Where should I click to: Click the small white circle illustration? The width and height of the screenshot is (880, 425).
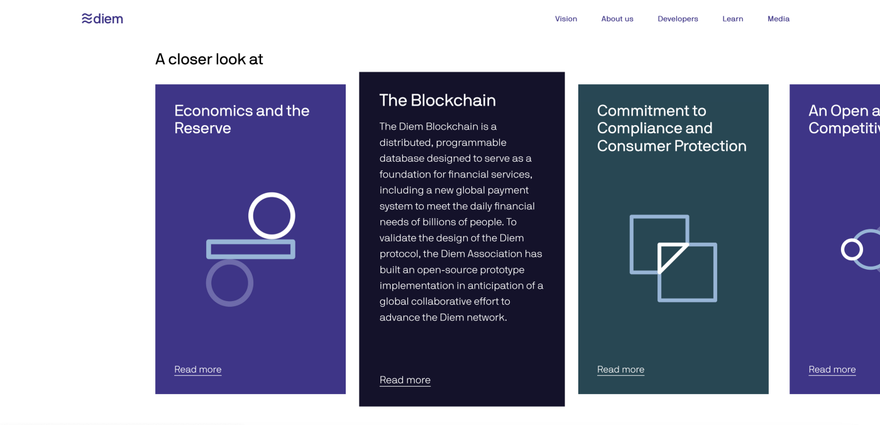click(851, 249)
